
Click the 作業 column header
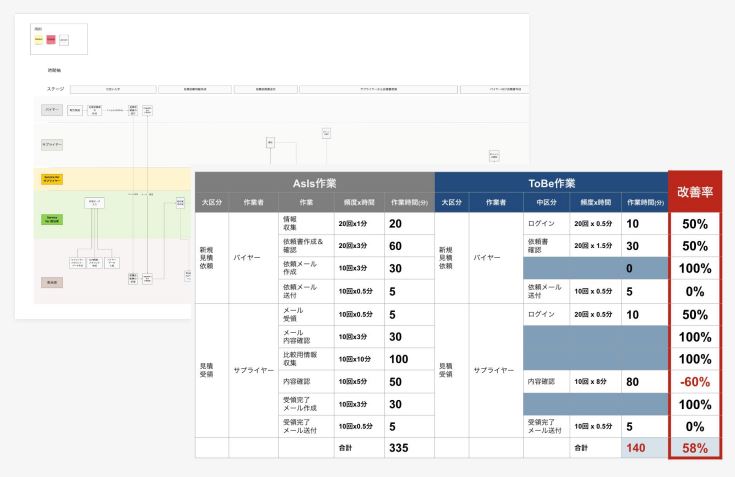click(306, 202)
